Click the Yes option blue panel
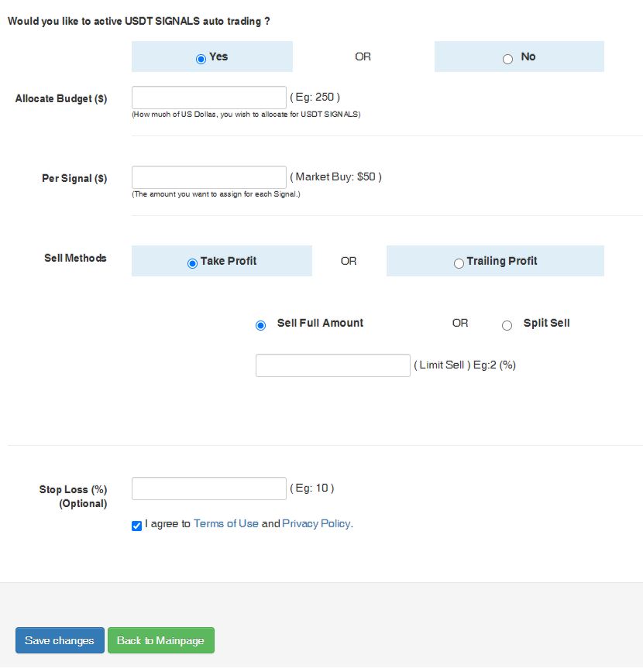 [x=212, y=57]
